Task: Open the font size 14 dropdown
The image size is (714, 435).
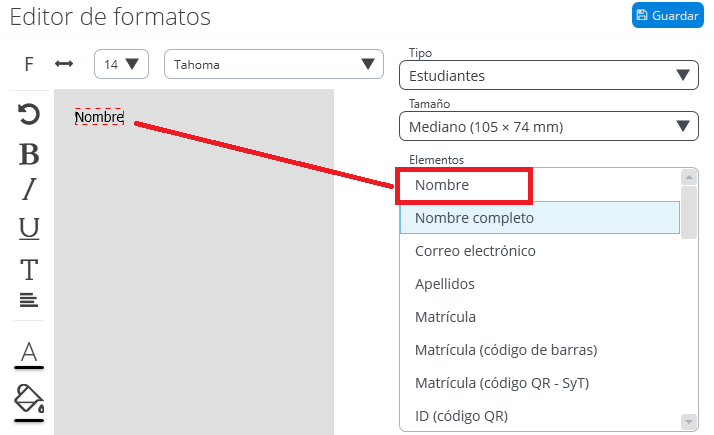Action: (121, 64)
